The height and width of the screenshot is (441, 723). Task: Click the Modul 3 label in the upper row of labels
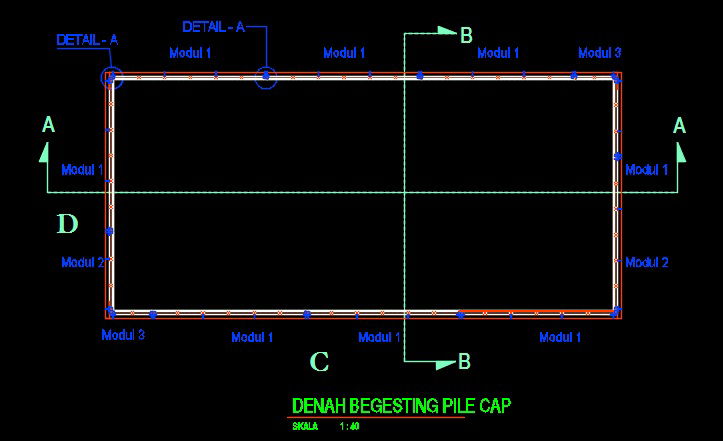599,53
